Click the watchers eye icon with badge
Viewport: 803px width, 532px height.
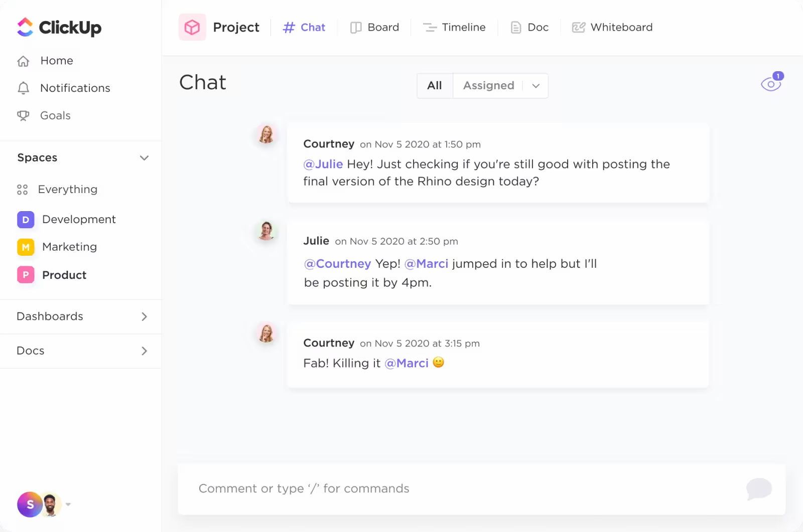pos(770,83)
